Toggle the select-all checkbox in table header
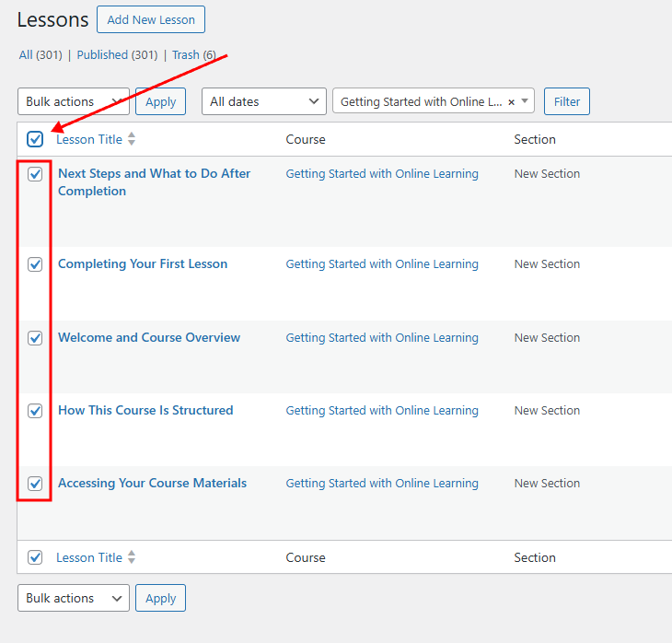Viewport: 672px width, 643px height. tap(35, 139)
